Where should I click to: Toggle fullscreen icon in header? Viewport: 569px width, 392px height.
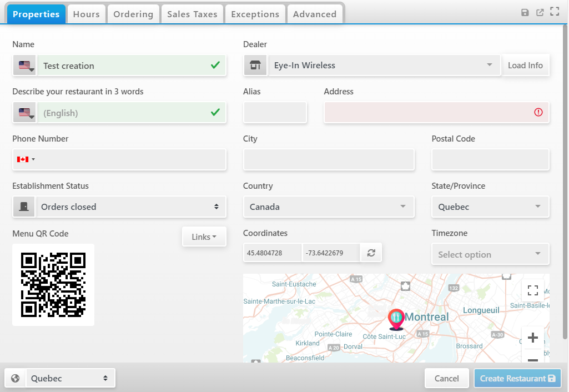(554, 12)
